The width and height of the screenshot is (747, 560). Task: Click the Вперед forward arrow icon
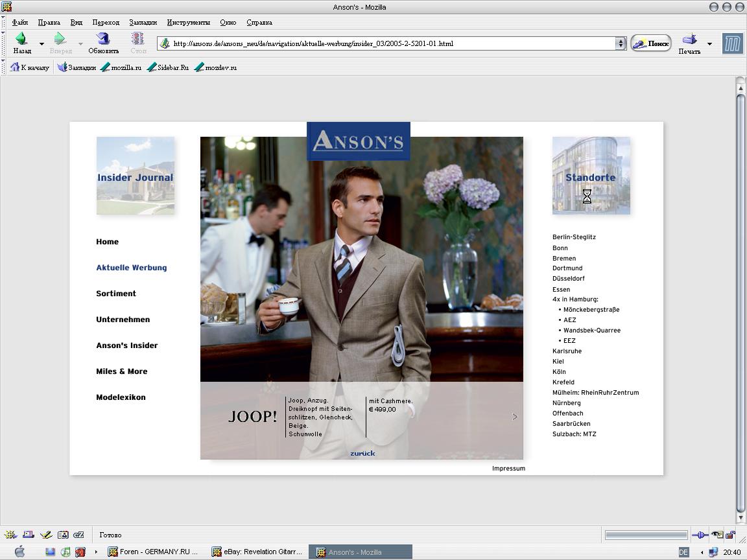(60, 39)
